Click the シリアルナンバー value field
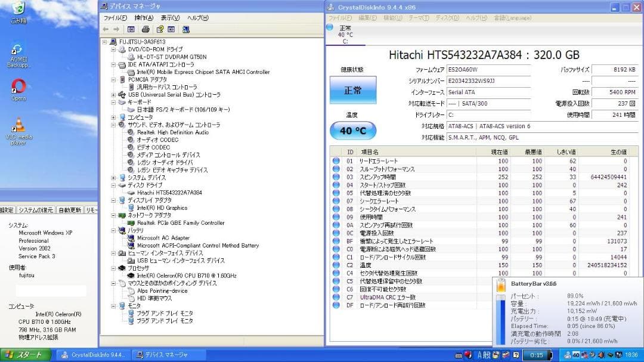Viewport: 644px width, 362px height. pyautogui.click(x=488, y=81)
